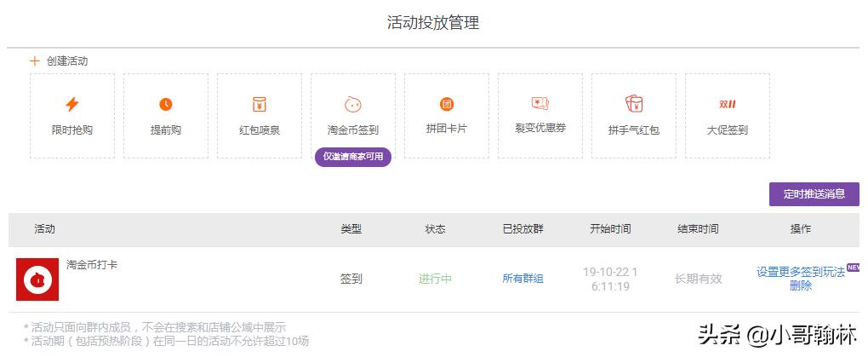
Task: Click the 创建活动 label
Action: pyautogui.click(x=67, y=61)
